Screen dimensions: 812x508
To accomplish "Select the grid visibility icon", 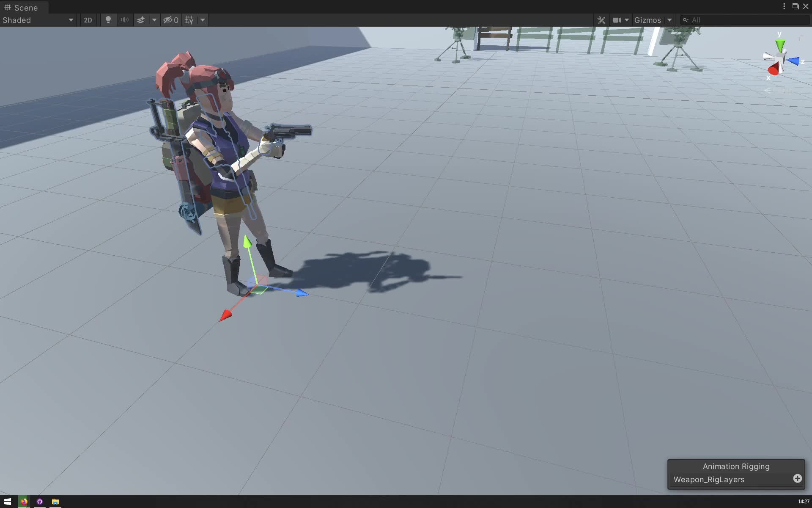I will pos(189,20).
